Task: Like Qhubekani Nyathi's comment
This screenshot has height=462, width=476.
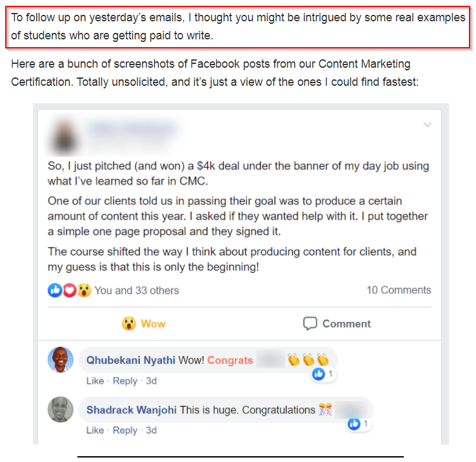Action: pyautogui.click(x=95, y=381)
